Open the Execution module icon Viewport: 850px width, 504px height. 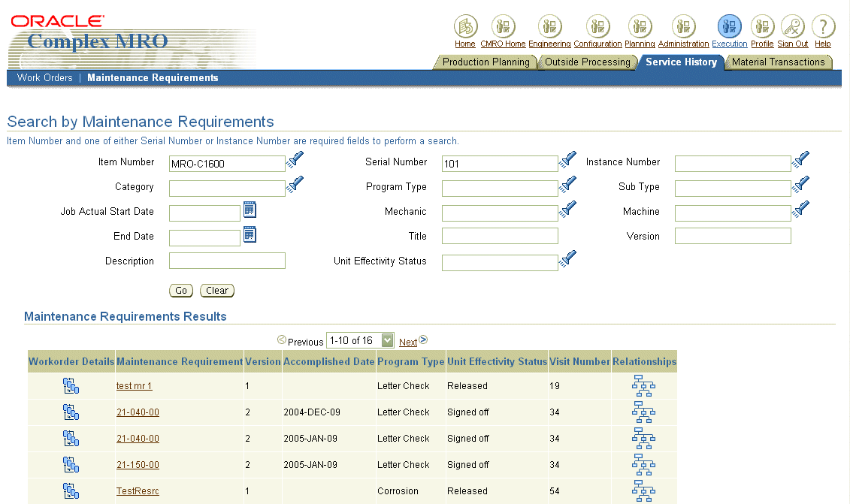pos(730,26)
